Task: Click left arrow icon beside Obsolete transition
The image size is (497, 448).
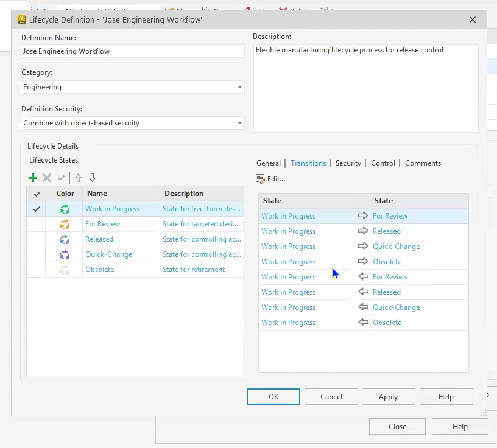Action: click(363, 322)
